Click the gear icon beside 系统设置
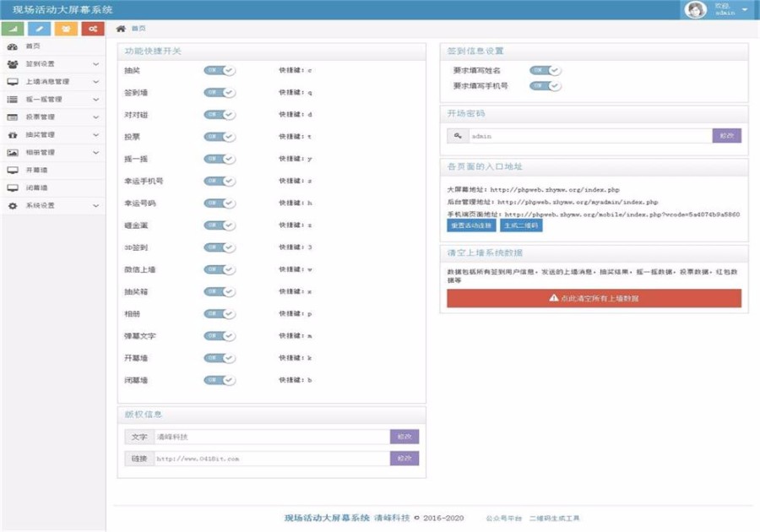The width and height of the screenshot is (760, 532). [14, 204]
